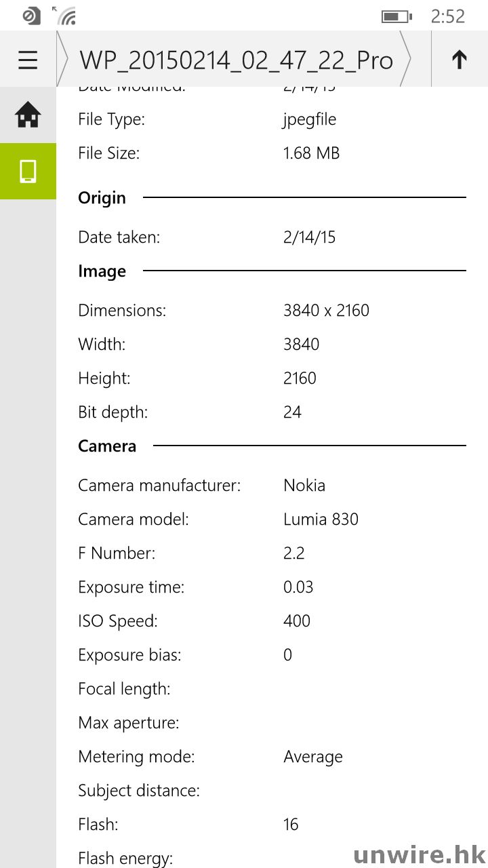The height and width of the screenshot is (868, 488).
Task: Tap the Camera manufacturer value Nokia
Action: coord(304,486)
